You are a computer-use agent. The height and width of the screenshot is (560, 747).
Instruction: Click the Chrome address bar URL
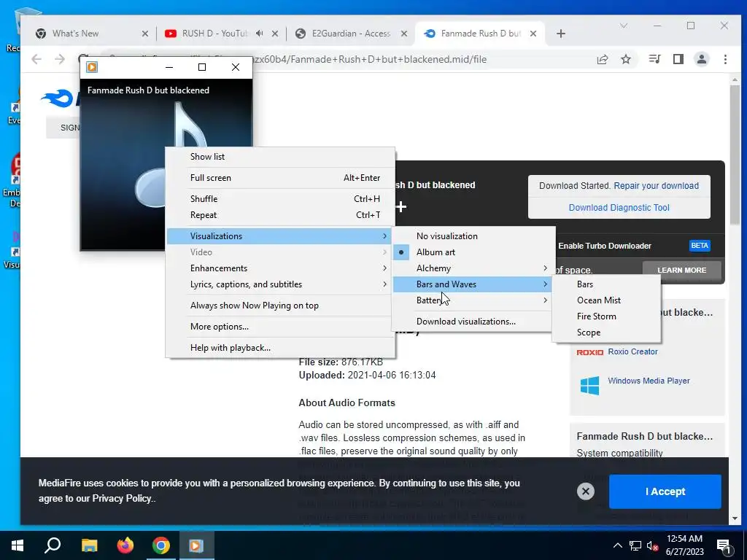[x=369, y=60]
